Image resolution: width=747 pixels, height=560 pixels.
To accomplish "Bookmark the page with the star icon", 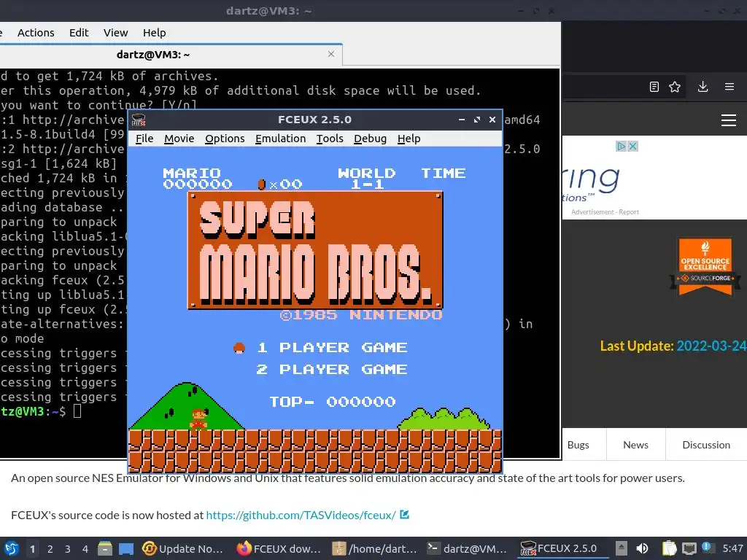I will 675,87.
